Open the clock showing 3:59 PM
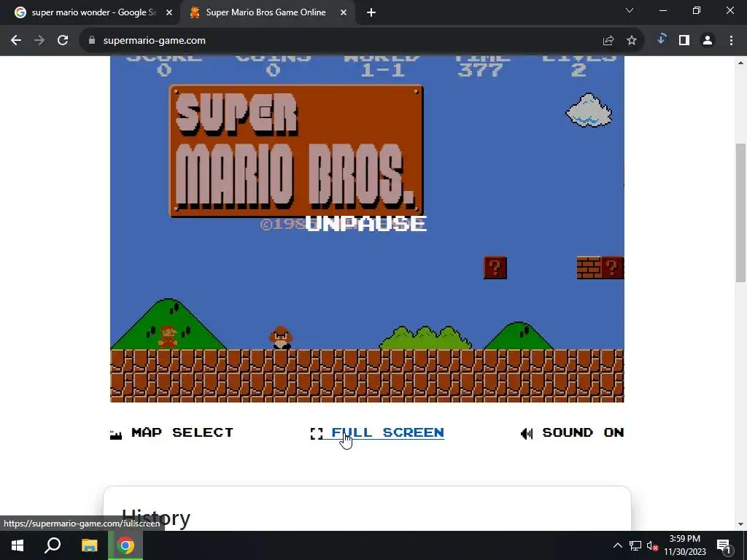Image resolution: width=747 pixels, height=560 pixels. tap(685, 545)
